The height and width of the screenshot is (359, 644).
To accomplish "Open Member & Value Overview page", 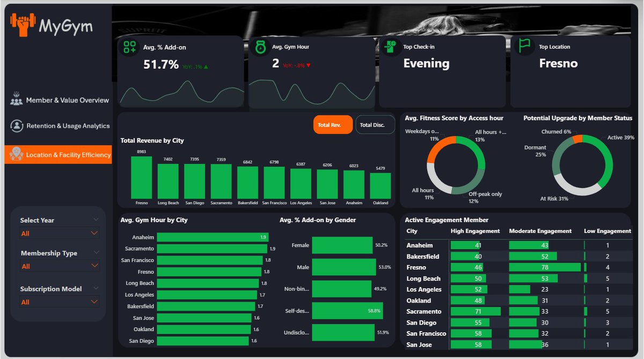I will click(58, 100).
